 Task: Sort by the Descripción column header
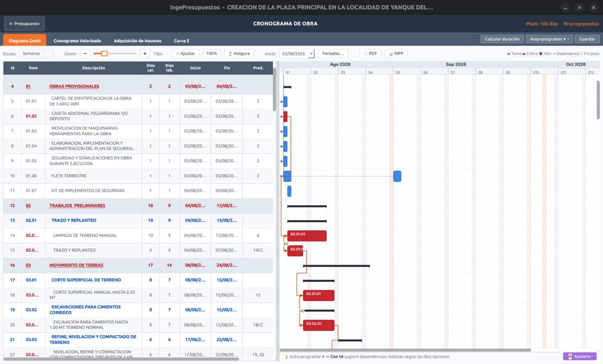coord(93,68)
